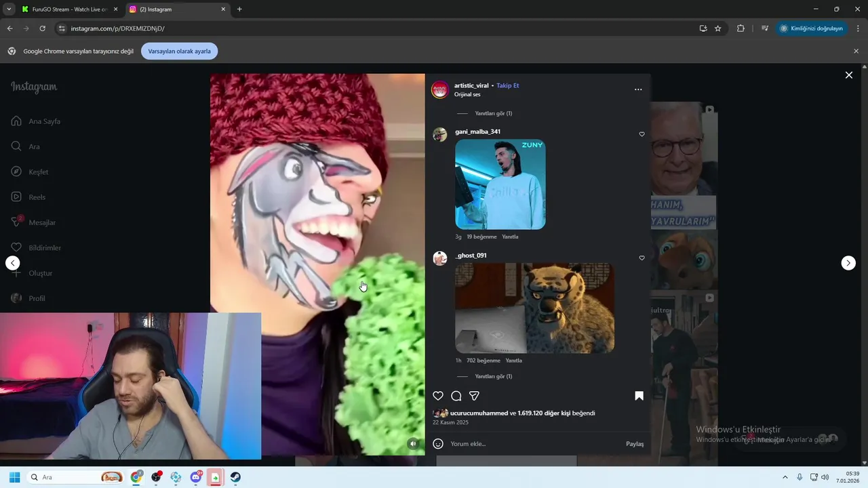The image size is (868, 488).
Task: Open the comment bubble icon under the post
Action: [456, 396]
